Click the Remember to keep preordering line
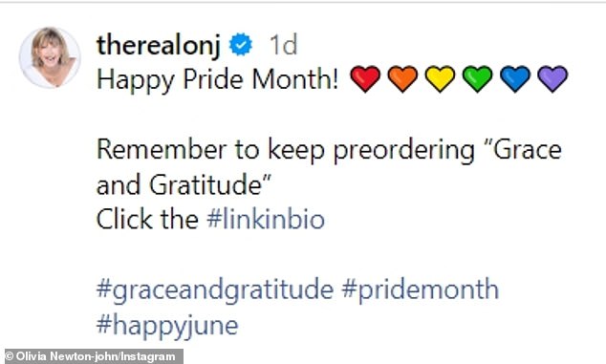The image size is (606, 364). pos(329,150)
